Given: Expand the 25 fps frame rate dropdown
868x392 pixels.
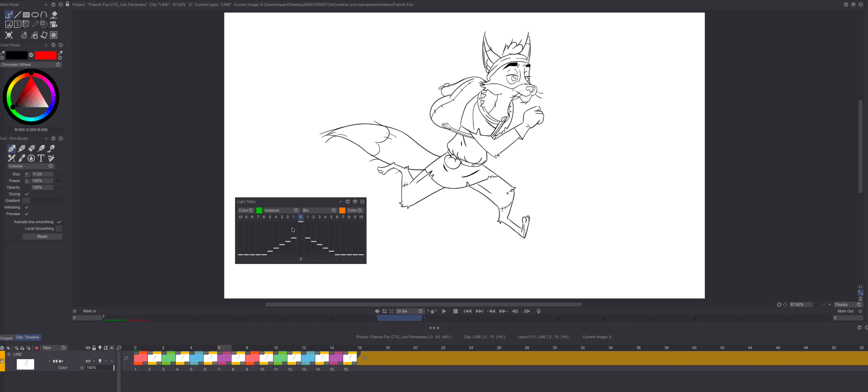Looking at the screenshot, I should click(420, 311).
